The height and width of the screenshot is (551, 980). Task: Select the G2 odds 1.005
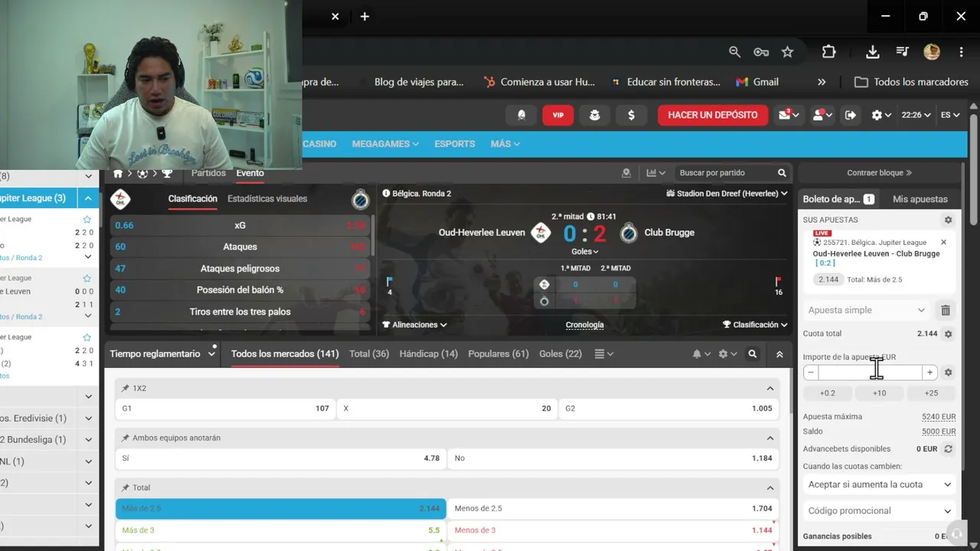(668, 409)
